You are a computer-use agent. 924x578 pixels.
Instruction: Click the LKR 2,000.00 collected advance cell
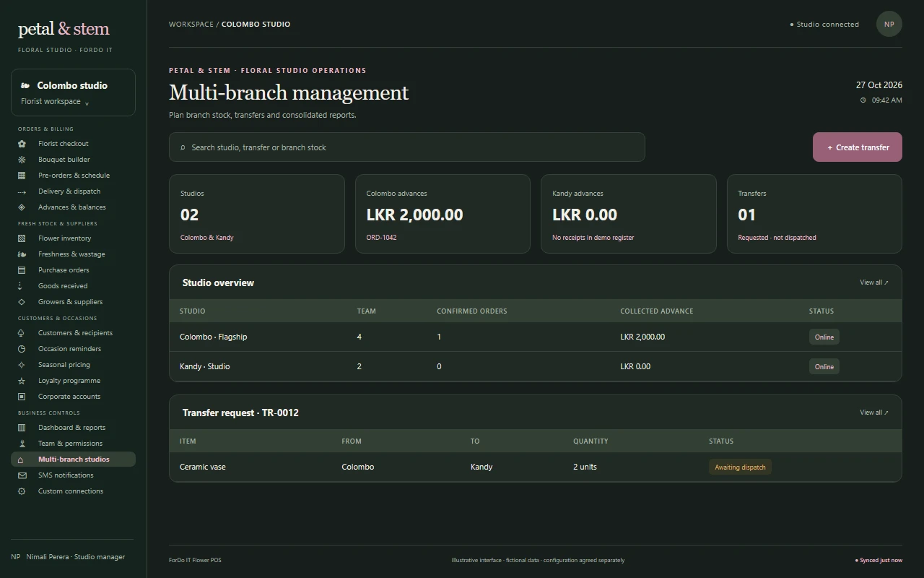pos(642,337)
